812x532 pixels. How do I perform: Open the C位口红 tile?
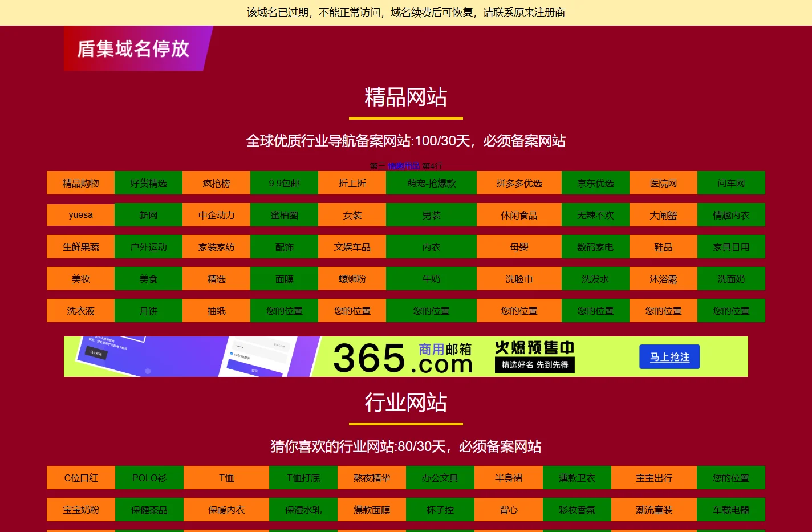pyautogui.click(x=81, y=478)
